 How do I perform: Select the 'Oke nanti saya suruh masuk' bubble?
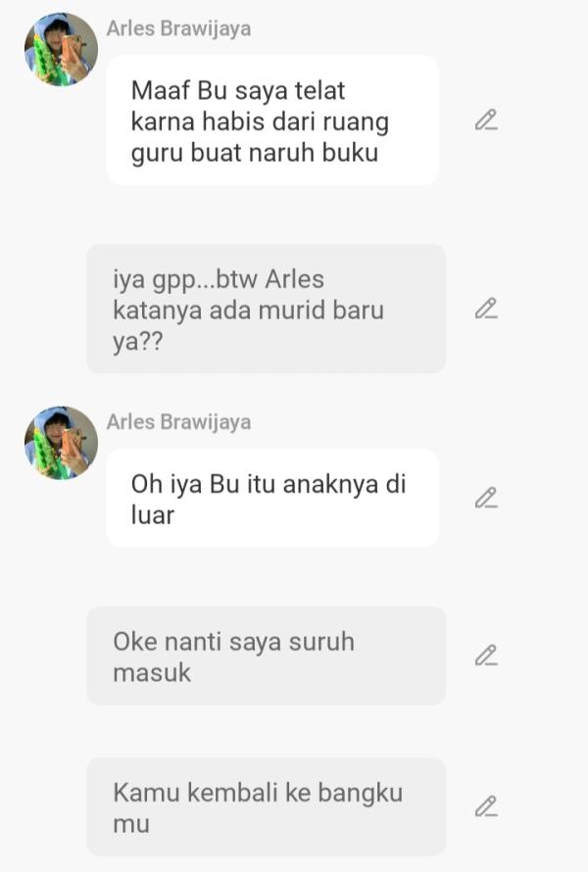[x=266, y=655]
